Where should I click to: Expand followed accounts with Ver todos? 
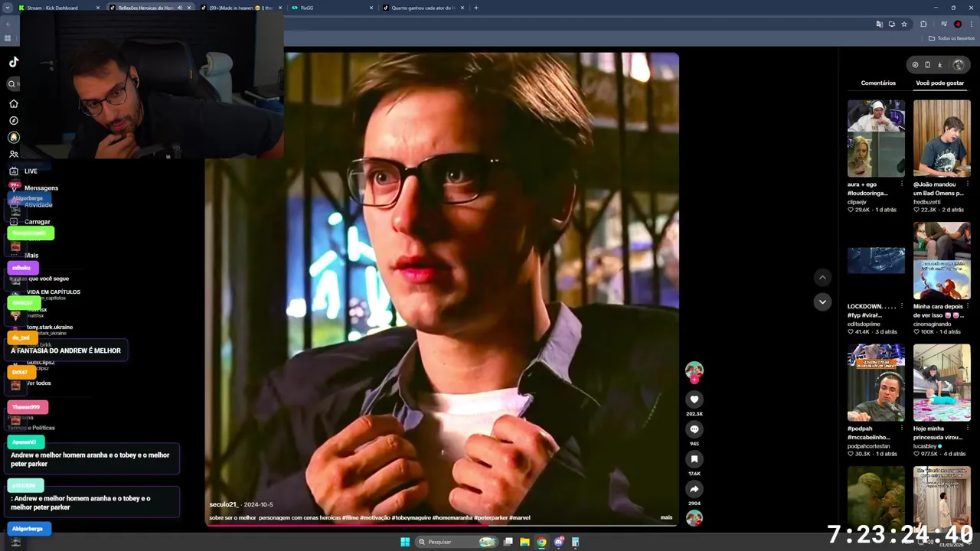click(38, 383)
